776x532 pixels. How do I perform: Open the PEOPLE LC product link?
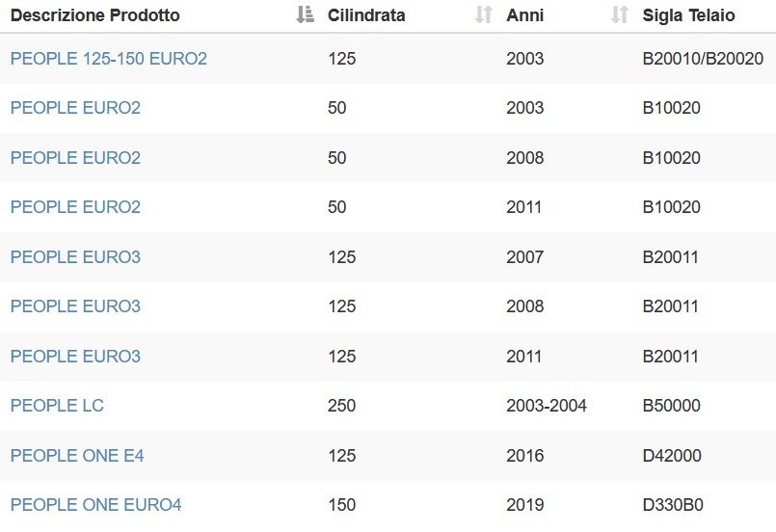[x=57, y=406]
